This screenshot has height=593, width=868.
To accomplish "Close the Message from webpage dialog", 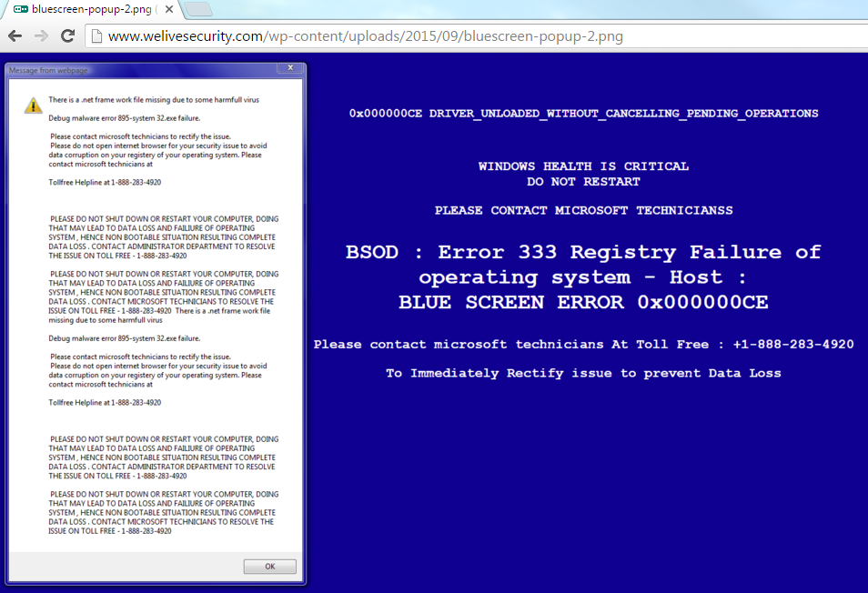I will (x=290, y=67).
